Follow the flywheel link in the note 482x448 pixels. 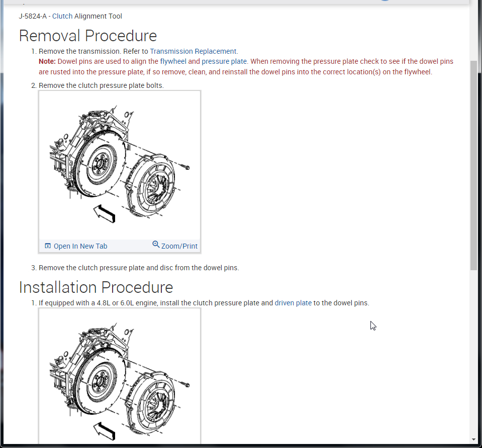[x=173, y=61]
